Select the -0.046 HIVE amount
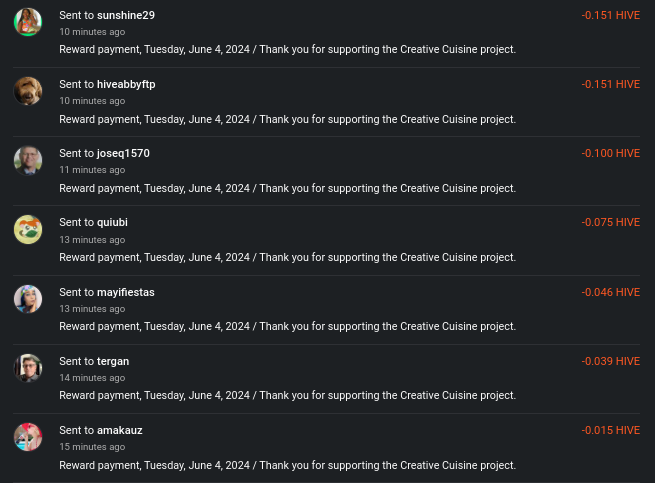655x483 pixels. 610,292
